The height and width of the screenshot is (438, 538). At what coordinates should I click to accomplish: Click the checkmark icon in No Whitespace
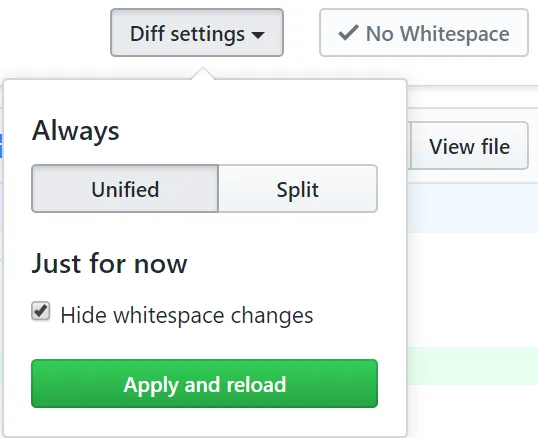tap(348, 33)
